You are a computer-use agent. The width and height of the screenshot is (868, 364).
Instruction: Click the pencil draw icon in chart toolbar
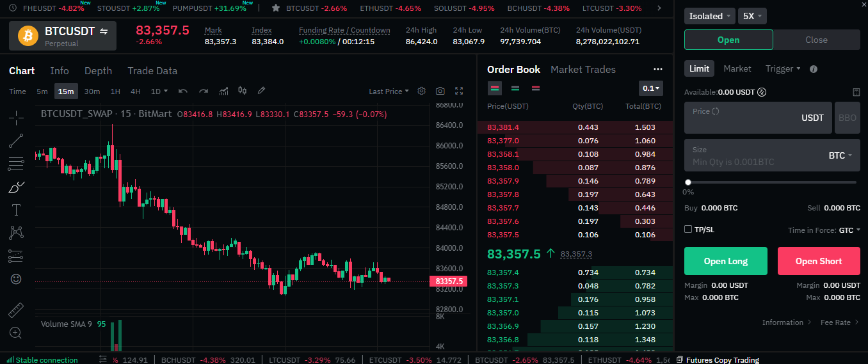coord(261,91)
